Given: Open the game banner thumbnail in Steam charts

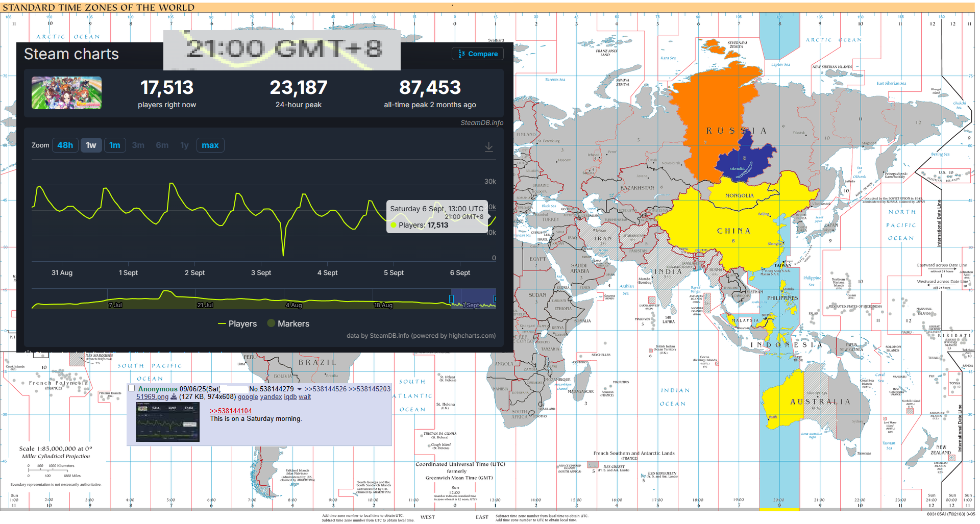Looking at the screenshot, I should click(66, 93).
